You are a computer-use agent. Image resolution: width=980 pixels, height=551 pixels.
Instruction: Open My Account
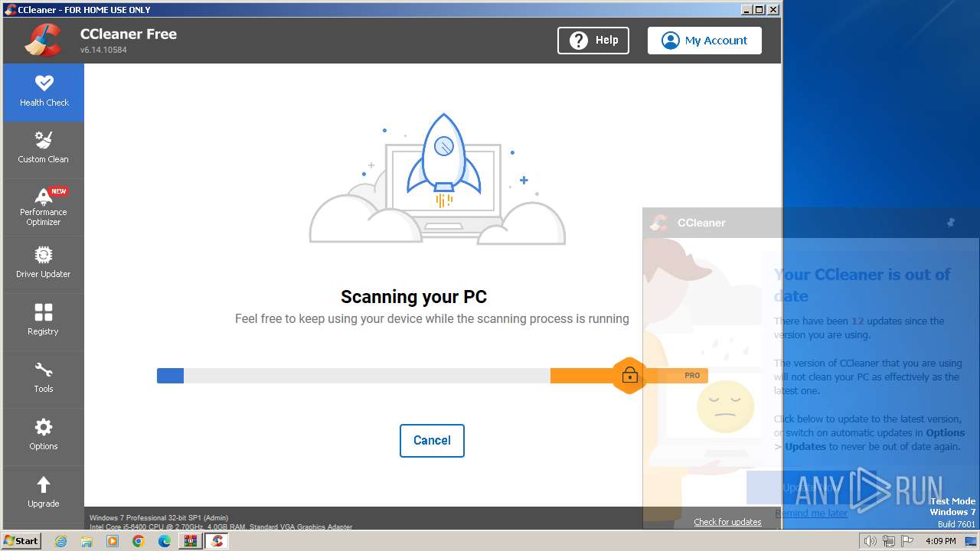tap(704, 41)
